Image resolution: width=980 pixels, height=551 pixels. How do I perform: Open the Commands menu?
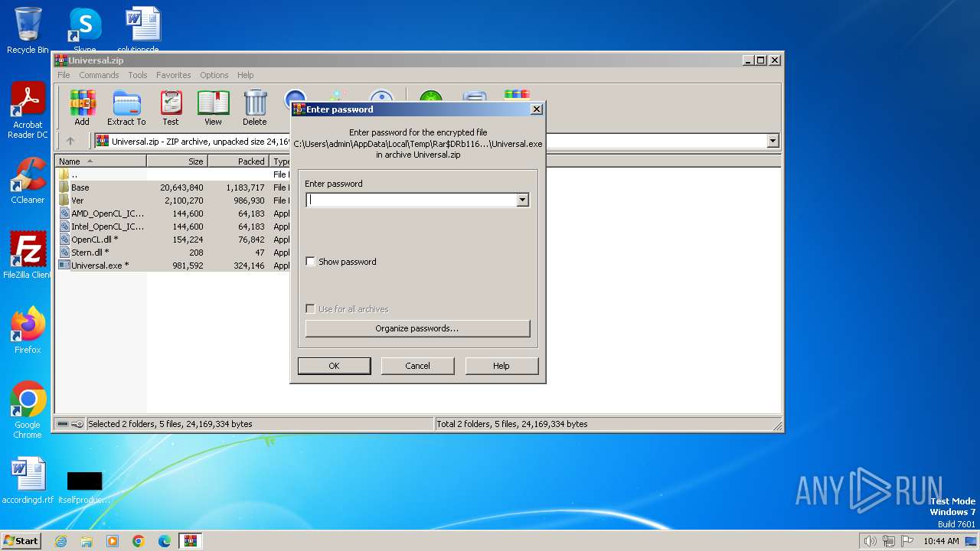tap(99, 75)
